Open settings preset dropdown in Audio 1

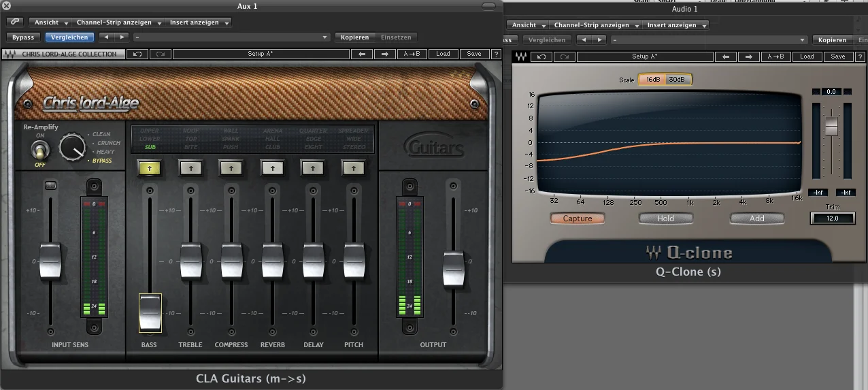tap(710, 40)
